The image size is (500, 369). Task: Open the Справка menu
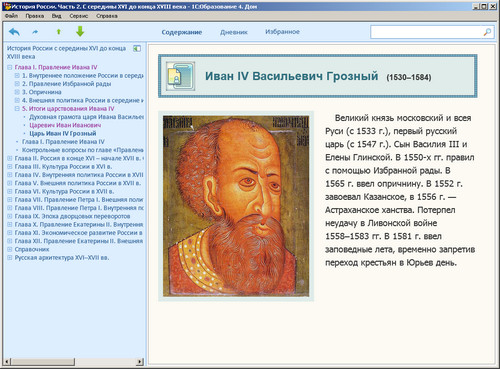coord(107,16)
